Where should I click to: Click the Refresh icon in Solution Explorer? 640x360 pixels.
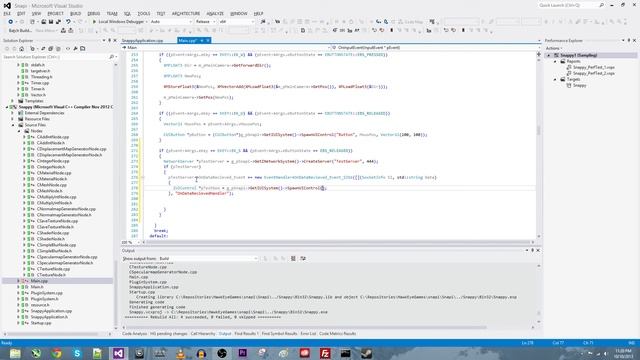(43, 49)
